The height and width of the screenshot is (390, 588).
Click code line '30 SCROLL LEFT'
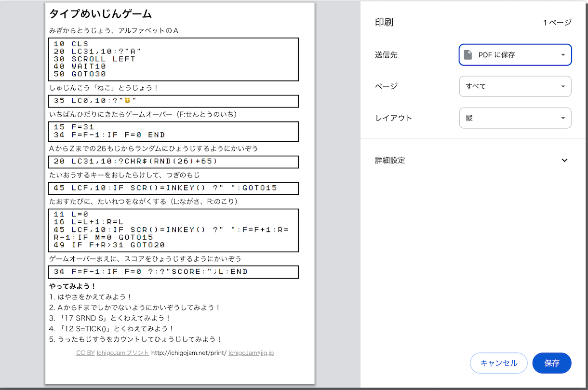(x=94, y=59)
